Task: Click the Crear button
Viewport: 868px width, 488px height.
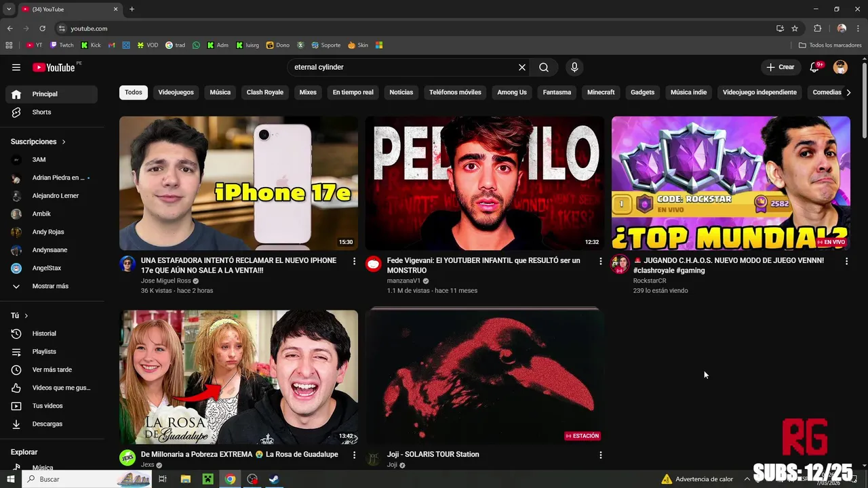Action: point(781,67)
